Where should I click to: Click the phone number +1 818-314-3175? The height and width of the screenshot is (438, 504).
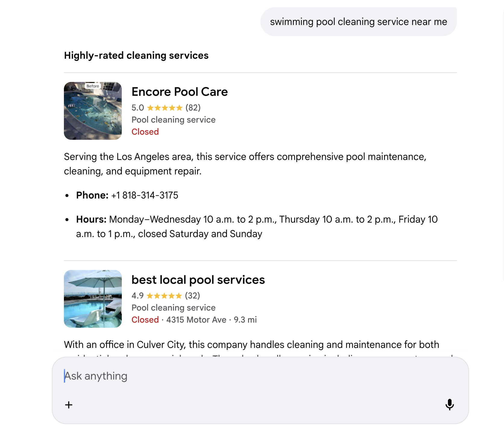(145, 196)
